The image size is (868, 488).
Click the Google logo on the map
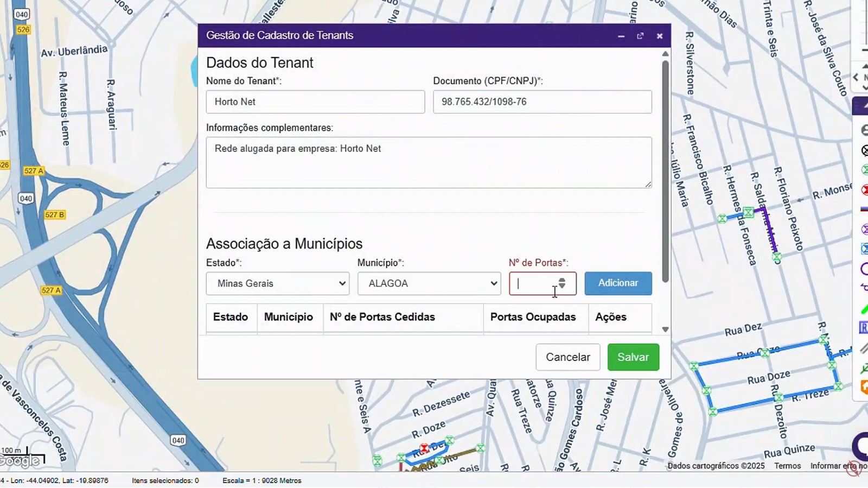20,461
